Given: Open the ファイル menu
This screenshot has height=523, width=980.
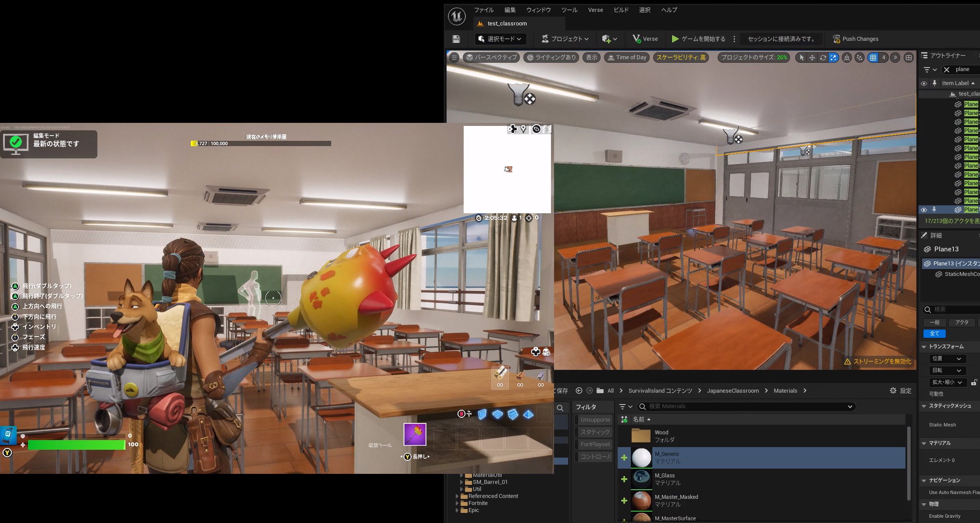Looking at the screenshot, I should click(483, 10).
